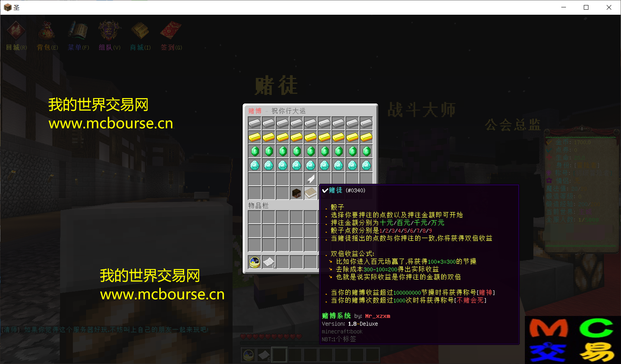This screenshot has height=364, width=621.
Task: Click the 组队(V) team icon
Action: tap(110, 31)
